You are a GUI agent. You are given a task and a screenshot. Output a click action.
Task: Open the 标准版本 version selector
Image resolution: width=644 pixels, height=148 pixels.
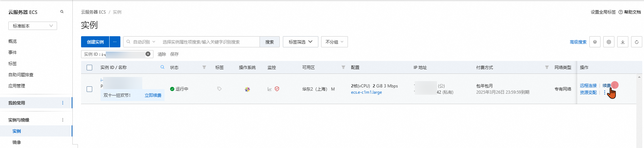(x=32, y=26)
